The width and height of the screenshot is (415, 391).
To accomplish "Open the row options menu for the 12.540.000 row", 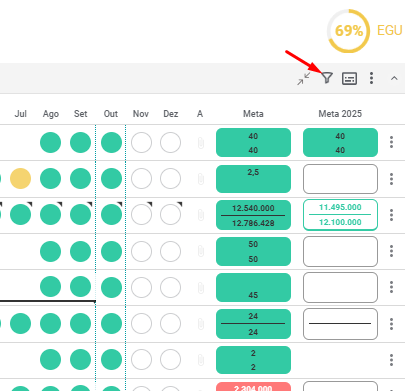I will 391,215.
